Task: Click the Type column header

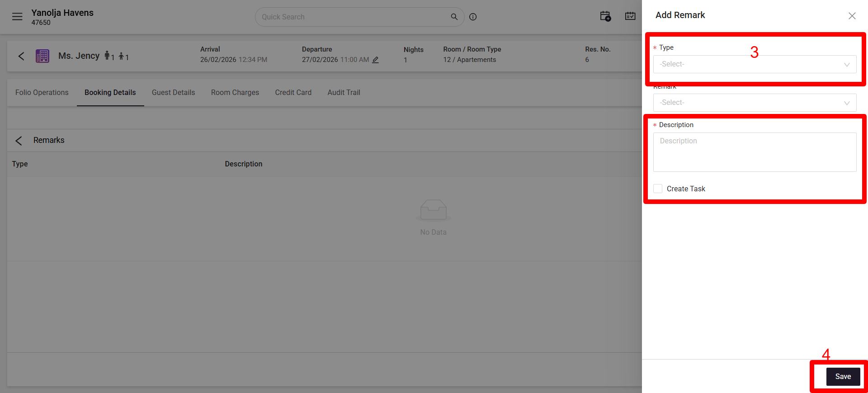Action: pyautogui.click(x=20, y=164)
